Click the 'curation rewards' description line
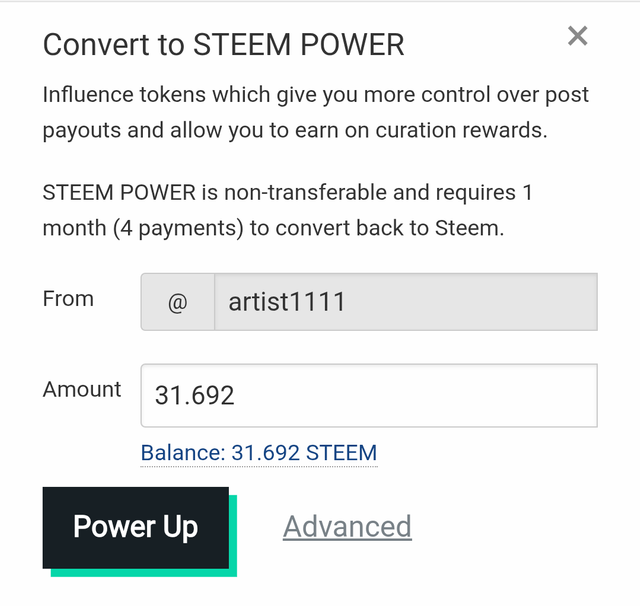Image resolution: width=640 pixels, height=606 pixels. pos(295,131)
